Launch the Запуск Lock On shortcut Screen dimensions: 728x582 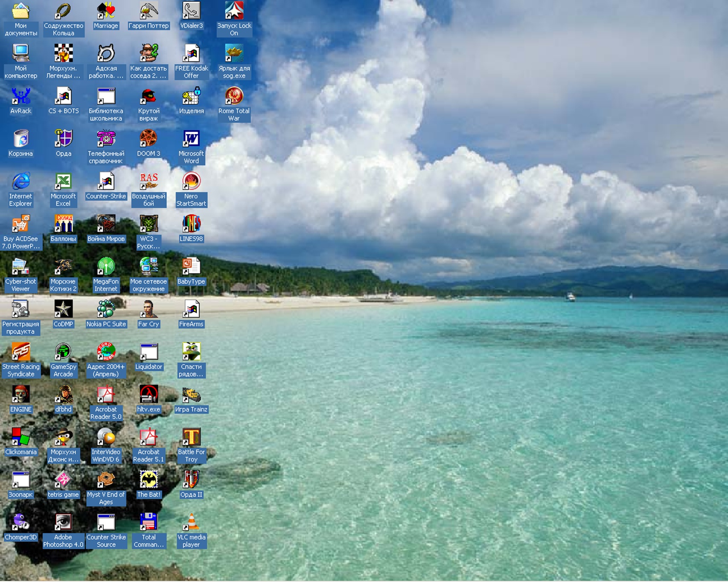pos(234,11)
